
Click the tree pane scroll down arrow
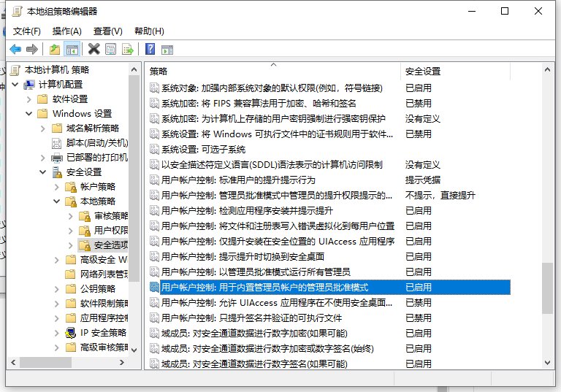[134, 350]
